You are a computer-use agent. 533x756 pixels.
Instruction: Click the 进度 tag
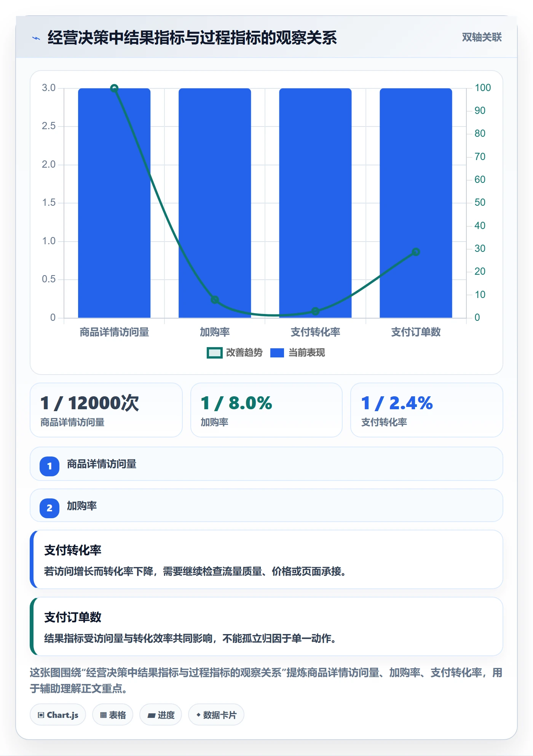click(161, 715)
